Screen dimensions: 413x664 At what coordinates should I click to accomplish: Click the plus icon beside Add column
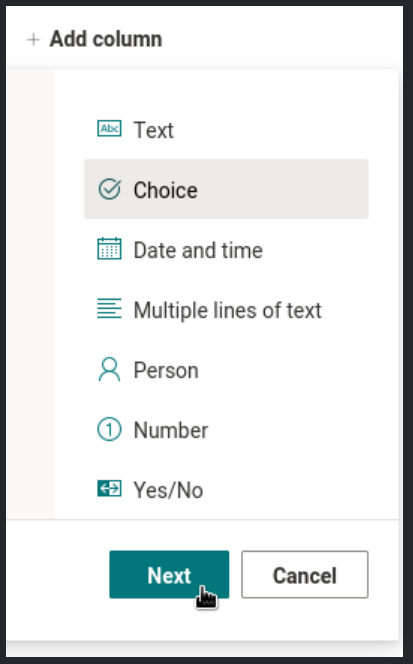(33, 40)
